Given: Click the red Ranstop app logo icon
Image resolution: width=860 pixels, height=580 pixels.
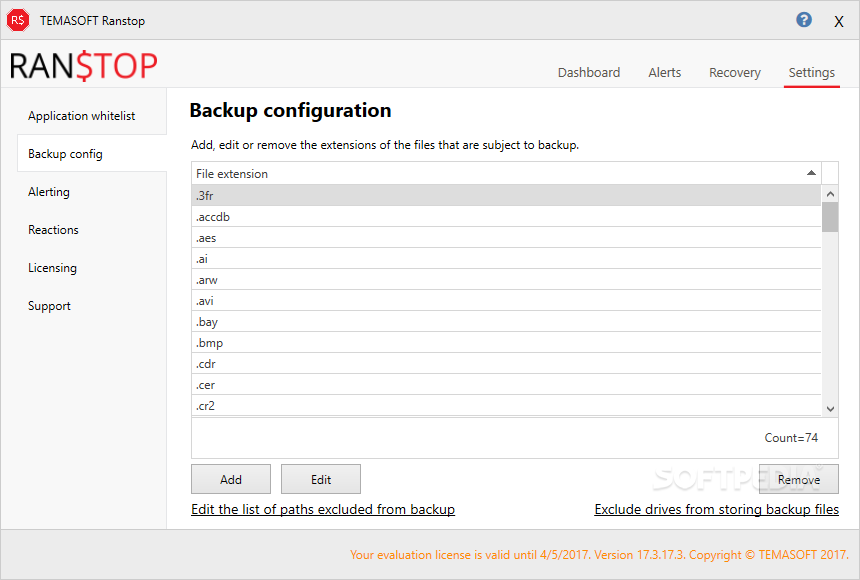Looking at the screenshot, I should (18, 20).
